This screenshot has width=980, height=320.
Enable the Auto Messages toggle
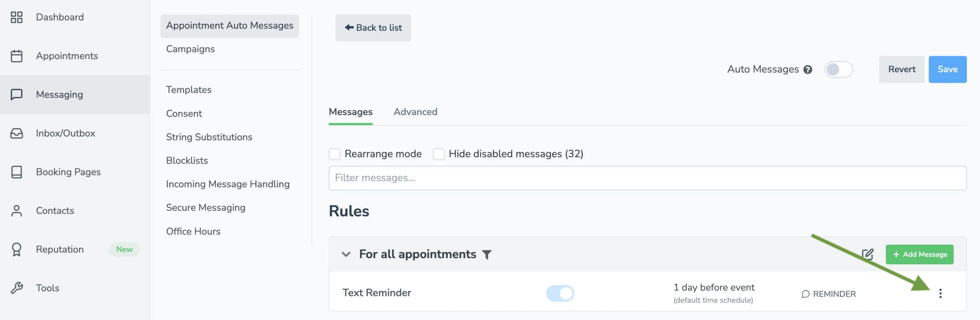point(839,70)
